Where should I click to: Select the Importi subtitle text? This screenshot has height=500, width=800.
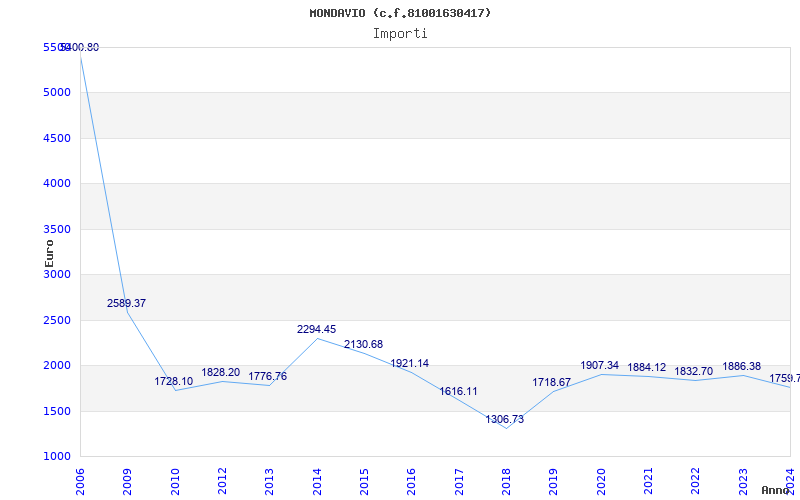click(x=400, y=34)
